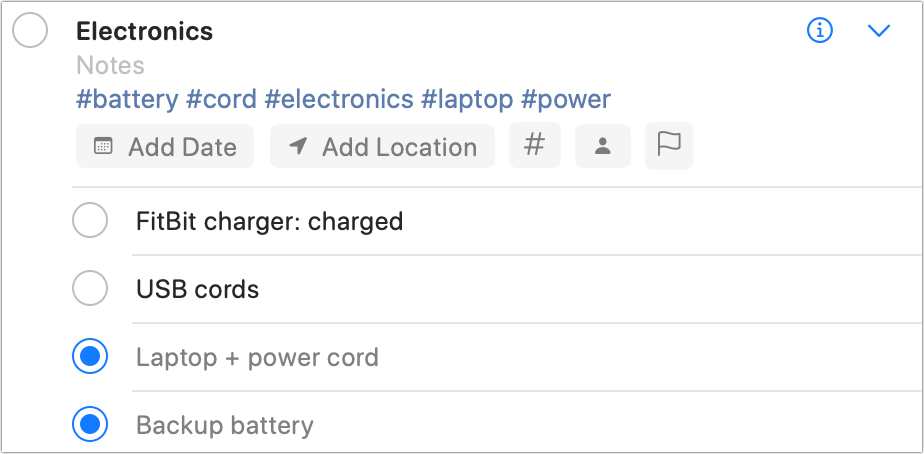Select the #battery tag
The height and width of the screenshot is (454, 924).
coord(127,99)
